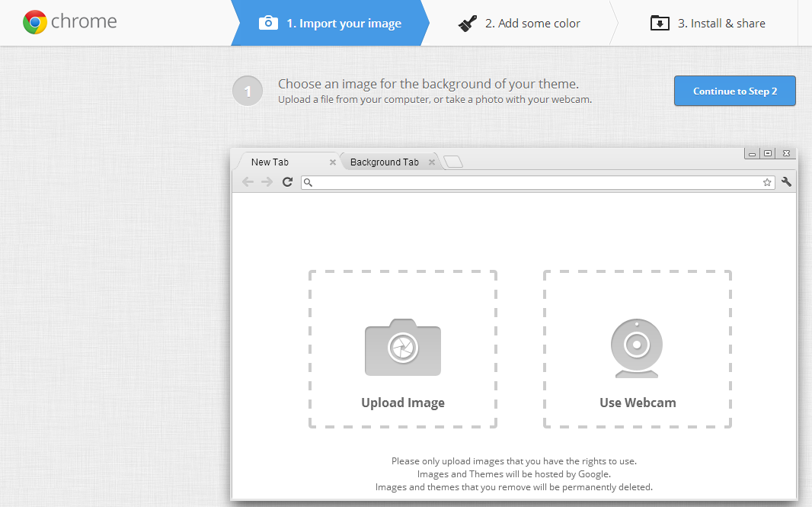
Task: Click 'Upload a file from your computer' subtitle
Action: tap(435, 100)
